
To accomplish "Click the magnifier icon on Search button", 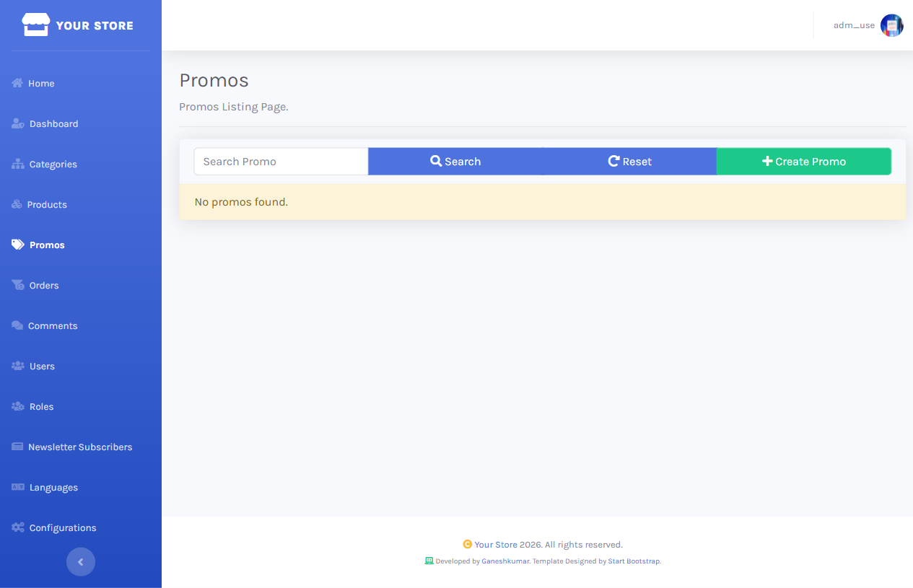I will [436, 161].
